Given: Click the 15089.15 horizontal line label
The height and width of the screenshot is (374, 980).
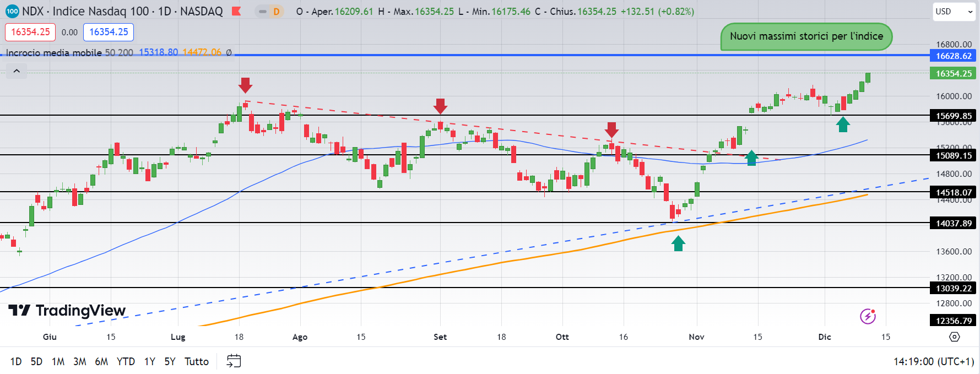Looking at the screenshot, I should [954, 155].
